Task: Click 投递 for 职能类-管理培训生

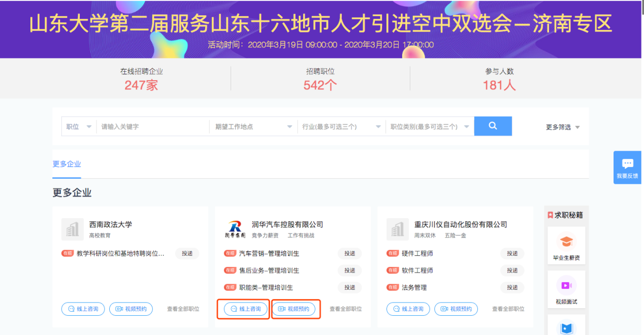Action: click(349, 288)
